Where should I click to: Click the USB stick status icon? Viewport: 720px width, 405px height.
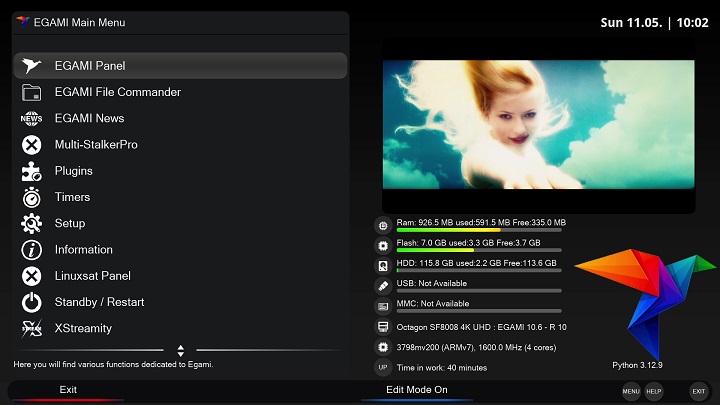(382, 286)
